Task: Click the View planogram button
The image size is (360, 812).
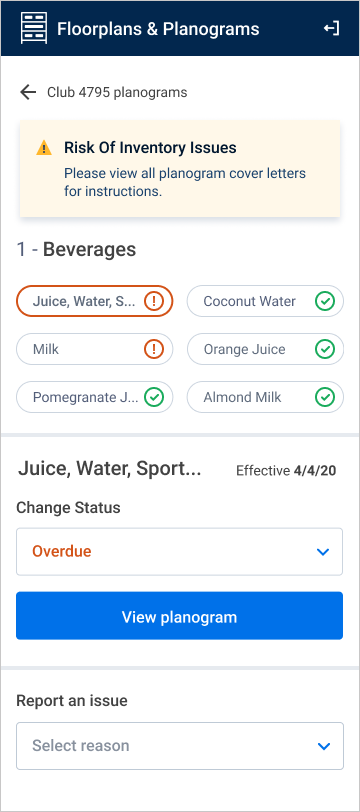Action: click(x=180, y=616)
